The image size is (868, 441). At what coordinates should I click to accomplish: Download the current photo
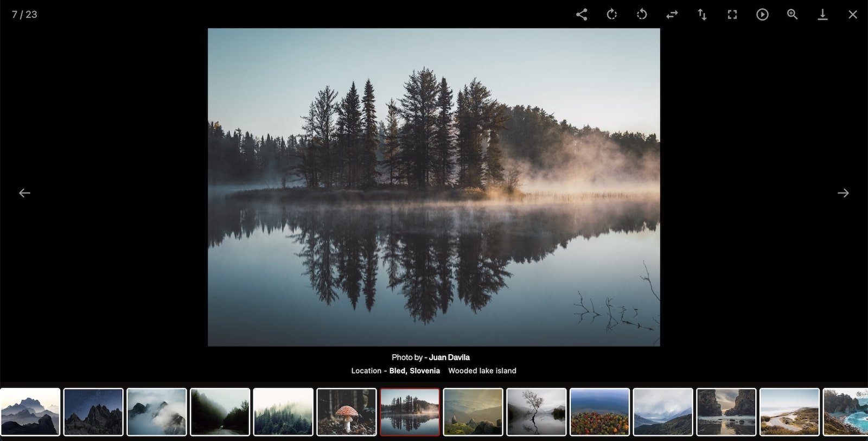822,15
